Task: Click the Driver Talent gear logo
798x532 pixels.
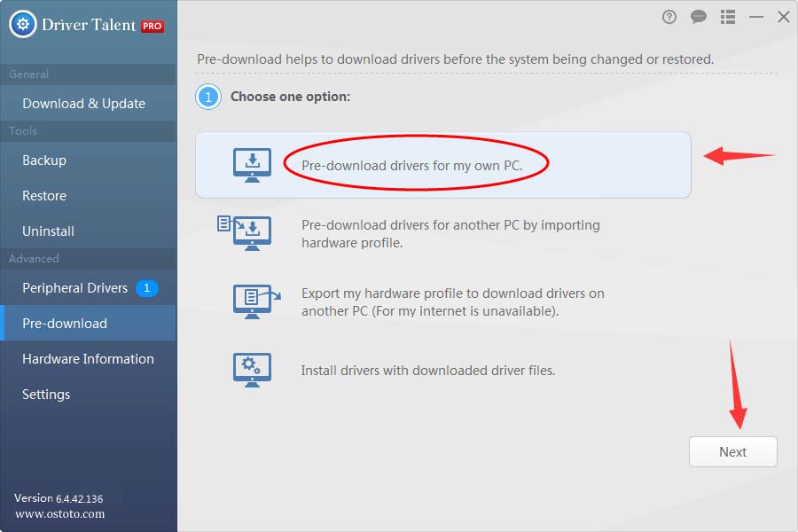Action: (23, 24)
